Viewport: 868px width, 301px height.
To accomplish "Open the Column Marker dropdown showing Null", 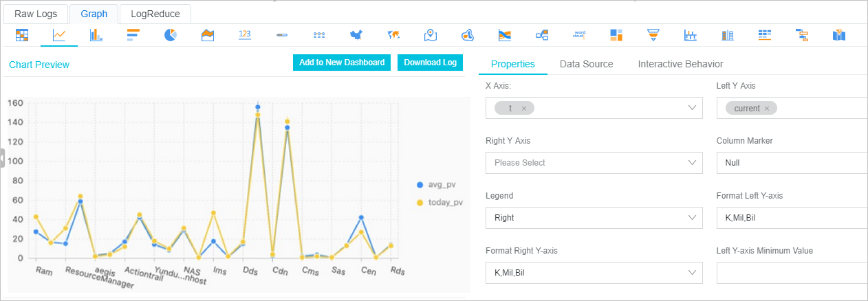I will (792, 163).
